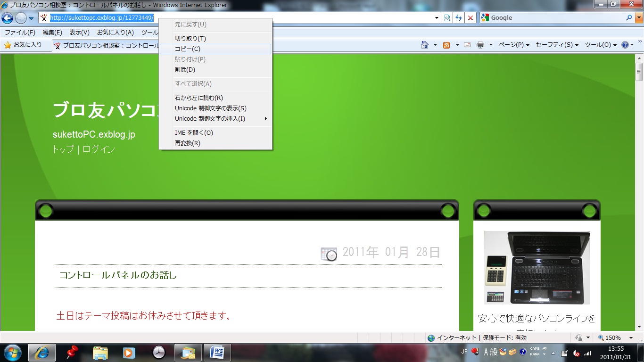
Task: Click the Forward navigation arrow
Action: 21,18
